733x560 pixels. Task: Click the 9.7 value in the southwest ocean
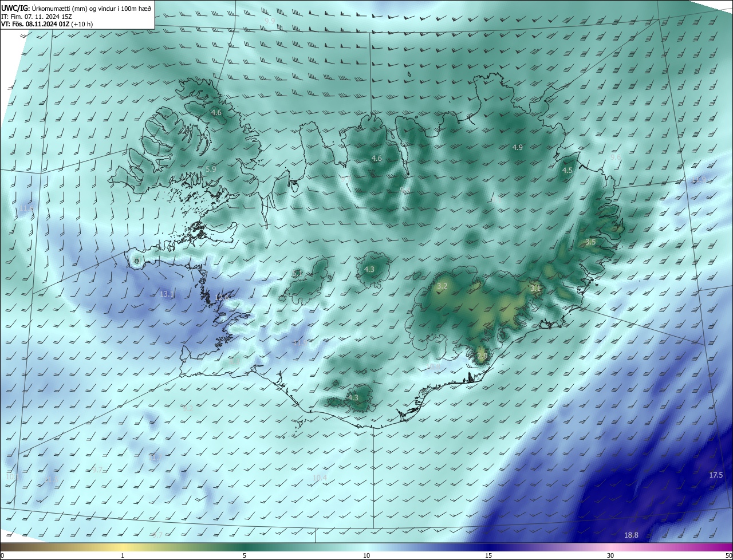[97, 470]
